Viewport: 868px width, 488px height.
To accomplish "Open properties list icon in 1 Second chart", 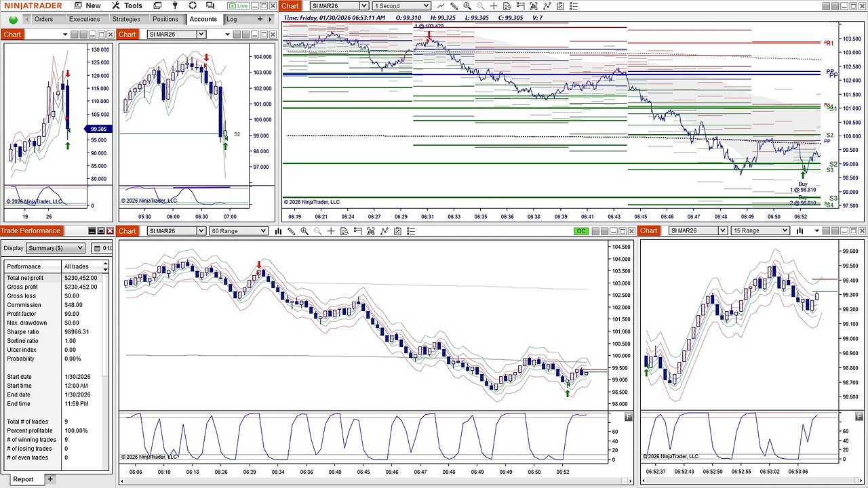I will tap(573, 5).
